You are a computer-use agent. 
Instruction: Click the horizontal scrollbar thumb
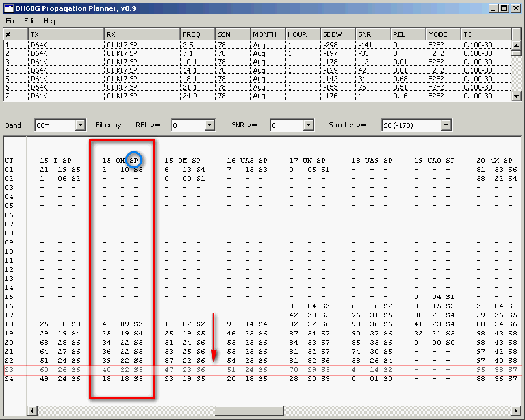[x=250, y=410]
